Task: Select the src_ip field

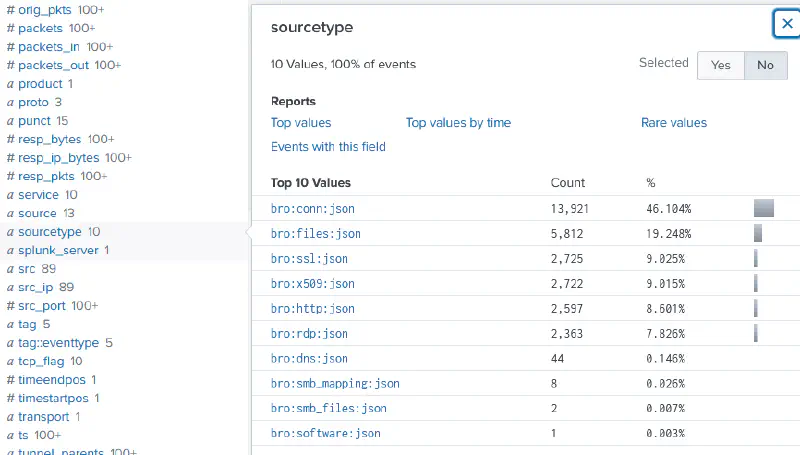Action: [x=37, y=287]
